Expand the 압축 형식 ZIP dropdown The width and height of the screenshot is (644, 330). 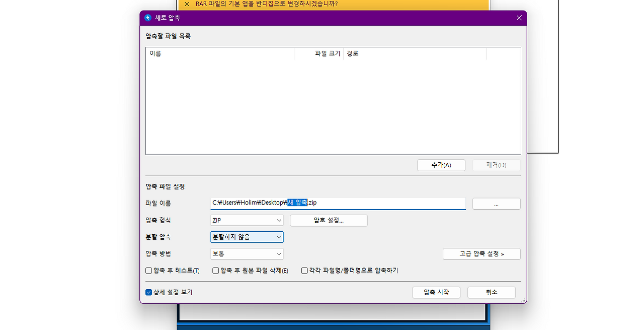pos(247,221)
